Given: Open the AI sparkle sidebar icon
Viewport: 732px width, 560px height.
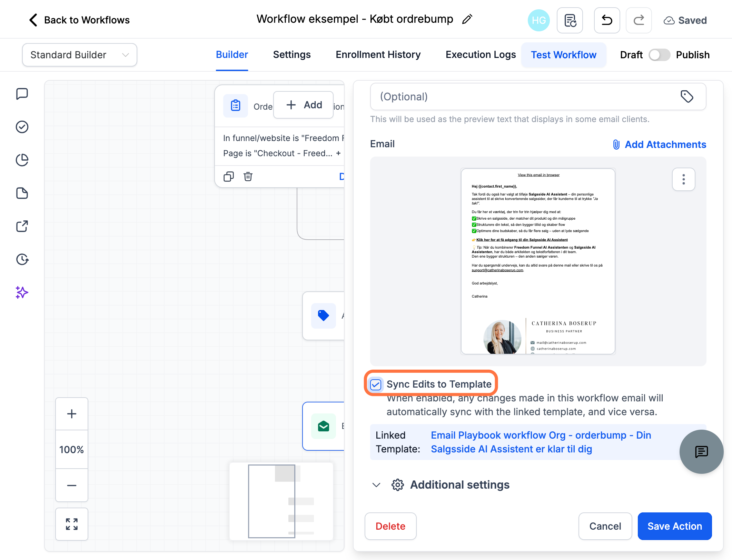Looking at the screenshot, I should click(22, 292).
